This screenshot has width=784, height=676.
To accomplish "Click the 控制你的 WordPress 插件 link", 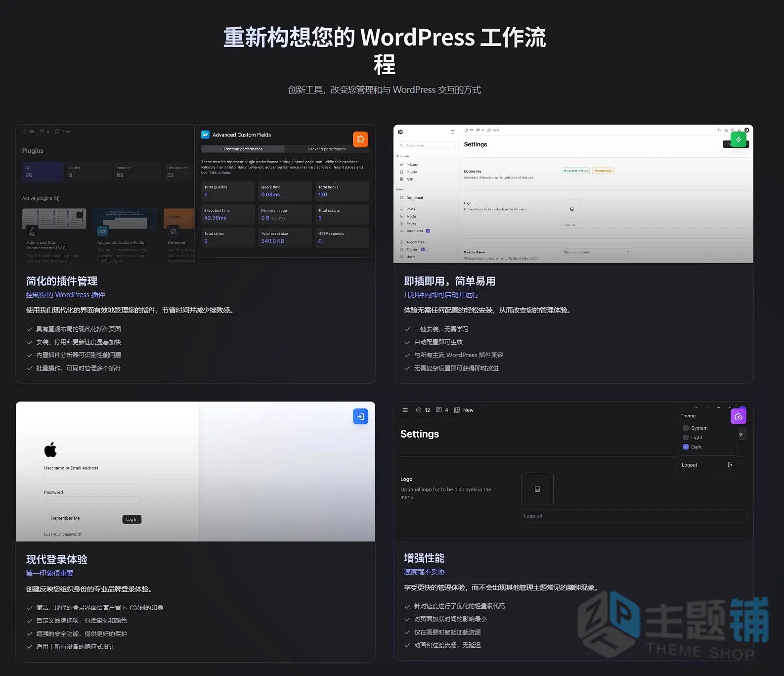I will point(65,295).
